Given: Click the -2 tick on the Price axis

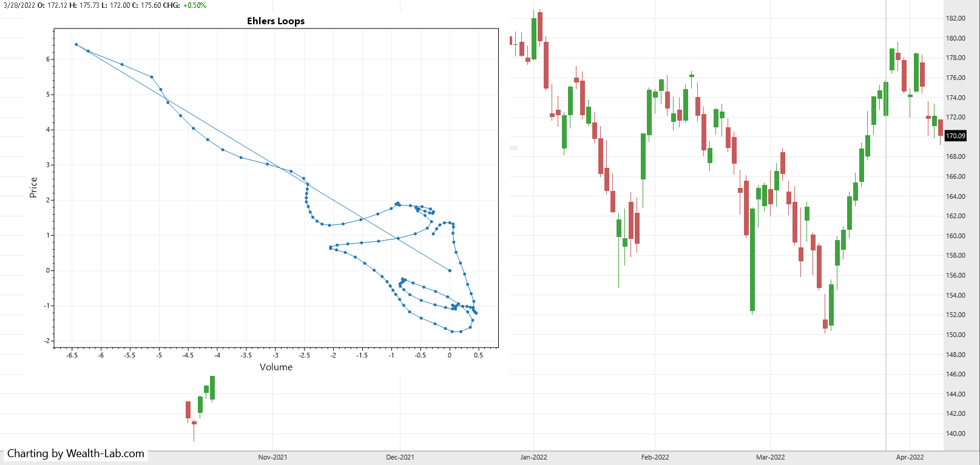Looking at the screenshot, I should 47,341.
